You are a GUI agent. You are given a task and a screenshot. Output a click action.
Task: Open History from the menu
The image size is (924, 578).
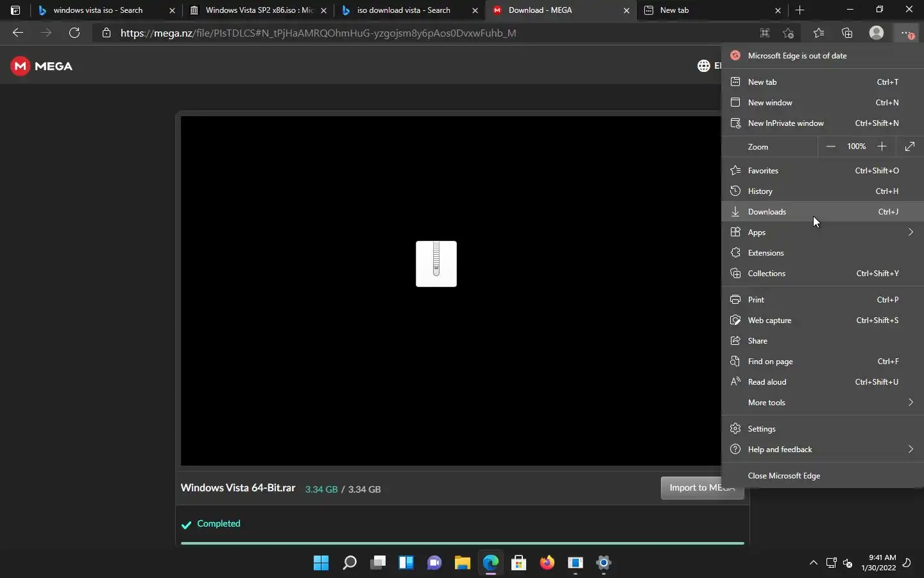pos(823,191)
